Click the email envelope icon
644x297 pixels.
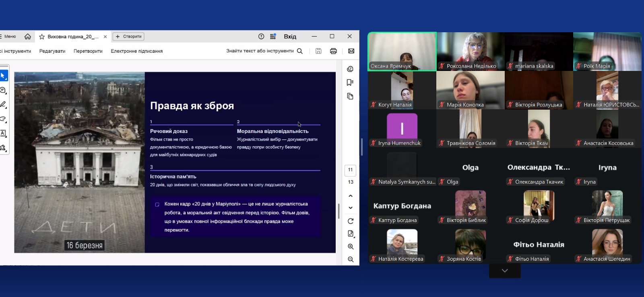coord(351,51)
